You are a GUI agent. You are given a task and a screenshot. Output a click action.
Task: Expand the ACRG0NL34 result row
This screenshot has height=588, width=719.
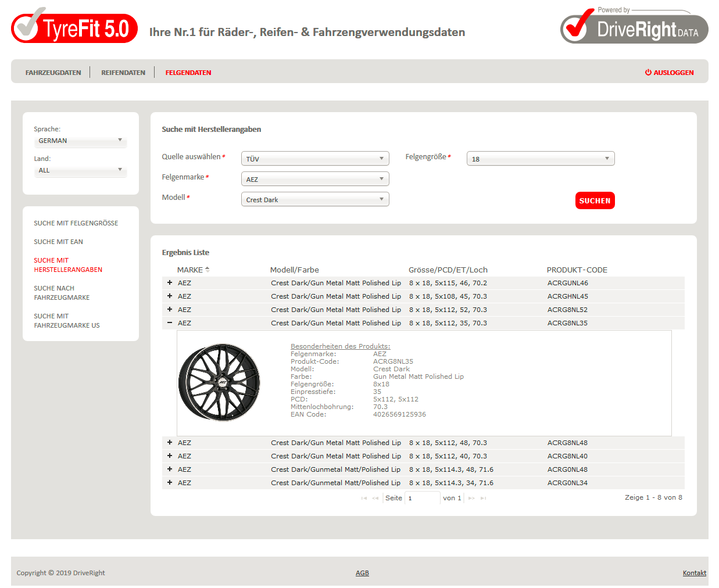[x=170, y=482]
